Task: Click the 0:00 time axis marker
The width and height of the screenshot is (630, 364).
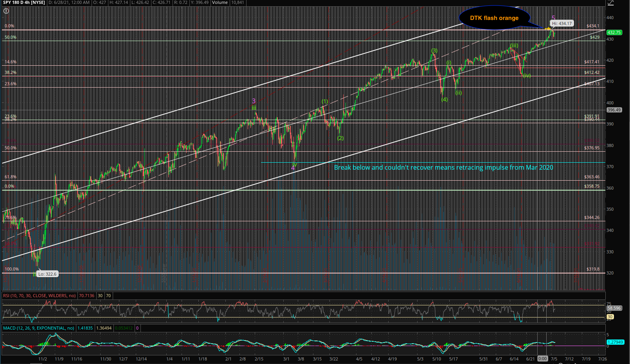Action: tap(542, 359)
